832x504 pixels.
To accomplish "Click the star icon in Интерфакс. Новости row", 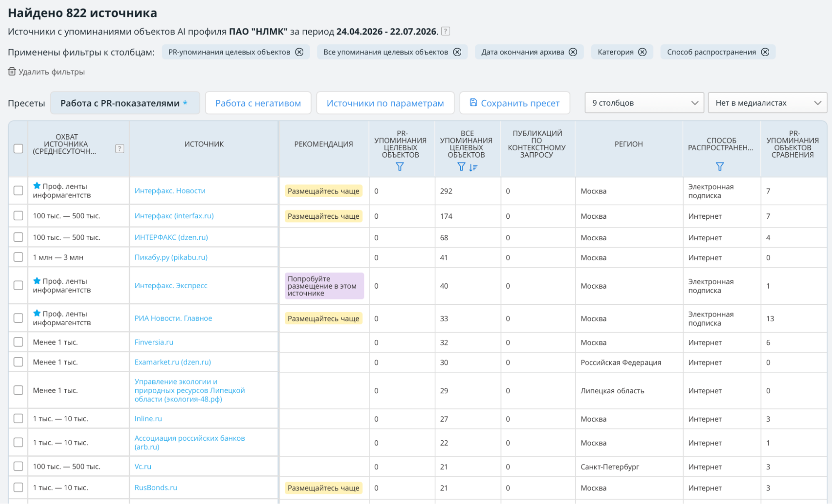I will (37, 186).
